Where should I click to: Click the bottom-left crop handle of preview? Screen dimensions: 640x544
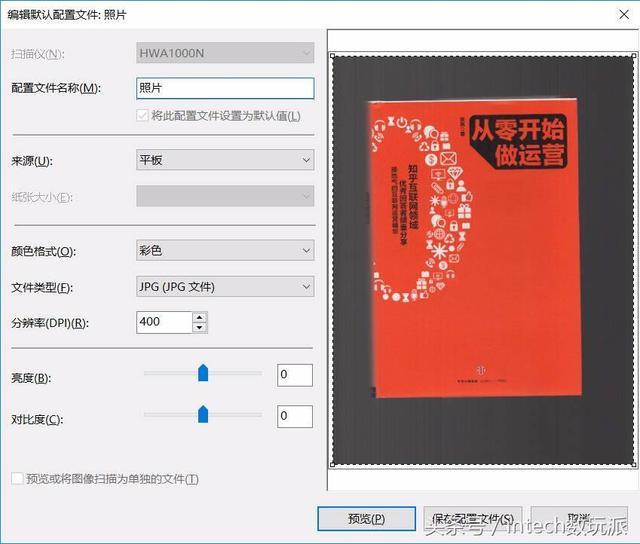(332, 464)
